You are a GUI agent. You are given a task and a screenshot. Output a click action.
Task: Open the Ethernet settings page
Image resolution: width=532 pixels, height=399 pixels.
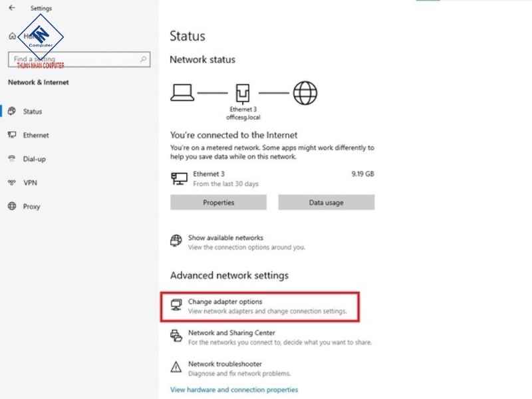[36, 135]
